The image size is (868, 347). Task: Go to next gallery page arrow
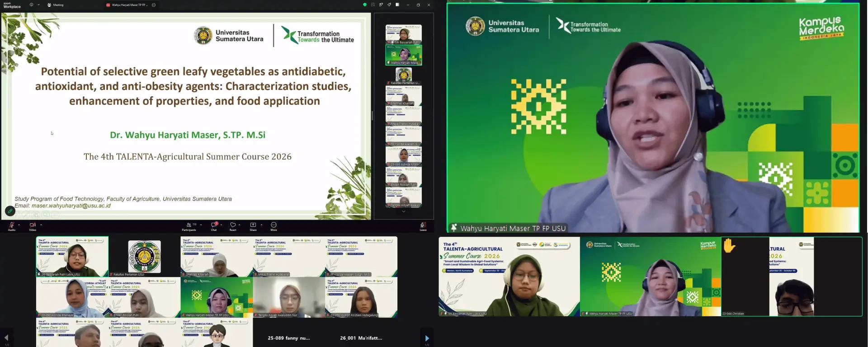(x=427, y=338)
